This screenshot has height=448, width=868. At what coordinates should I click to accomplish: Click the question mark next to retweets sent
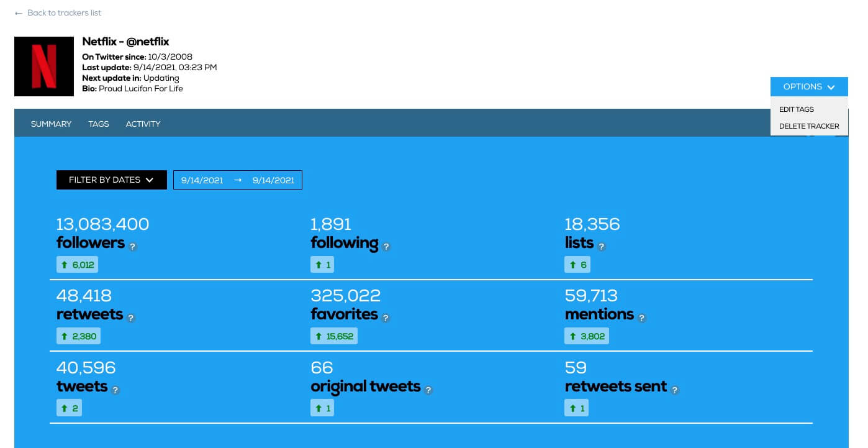click(x=675, y=389)
